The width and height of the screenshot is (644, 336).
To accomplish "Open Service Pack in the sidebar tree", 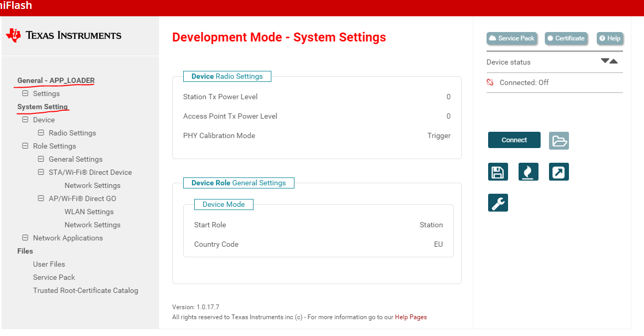I will click(x=54, y=277).
